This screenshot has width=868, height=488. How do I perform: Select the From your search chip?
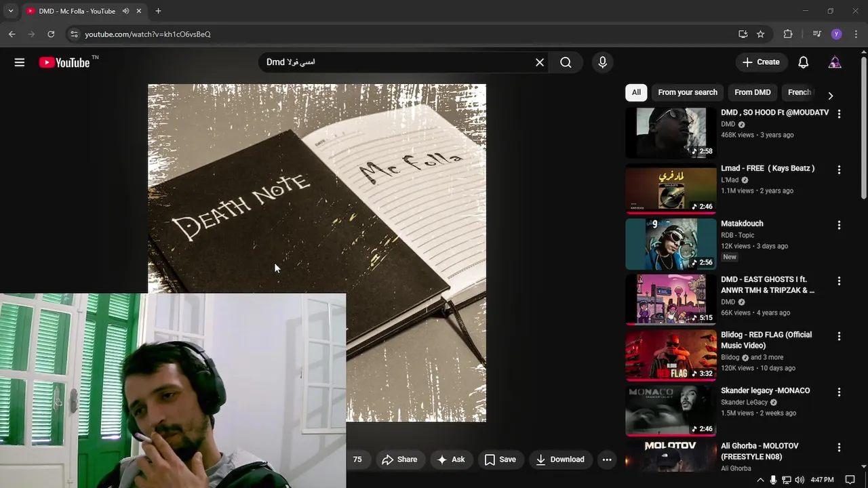[687, 92]
